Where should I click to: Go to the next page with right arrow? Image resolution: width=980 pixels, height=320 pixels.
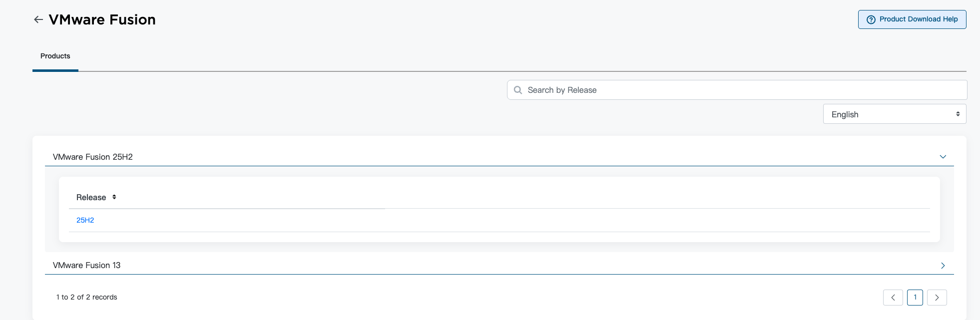click(x=937, y=298)
